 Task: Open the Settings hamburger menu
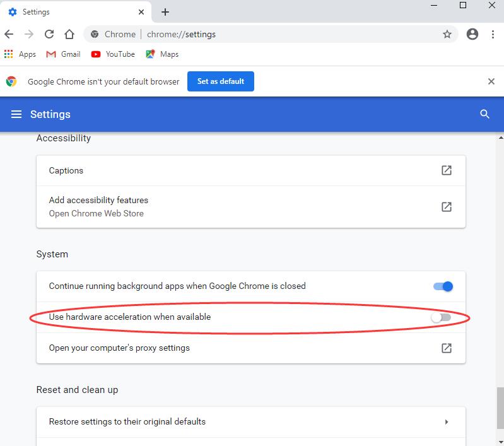[16, 114]
